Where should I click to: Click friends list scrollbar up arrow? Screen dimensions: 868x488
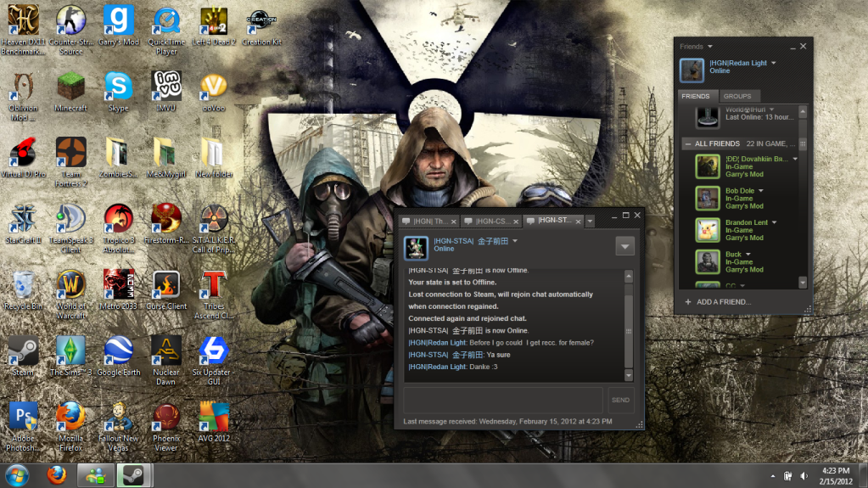(x=803, y=111)
